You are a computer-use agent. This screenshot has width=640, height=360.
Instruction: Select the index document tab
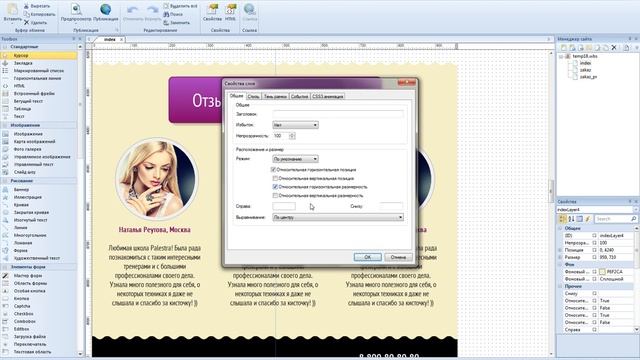[109, 40]
